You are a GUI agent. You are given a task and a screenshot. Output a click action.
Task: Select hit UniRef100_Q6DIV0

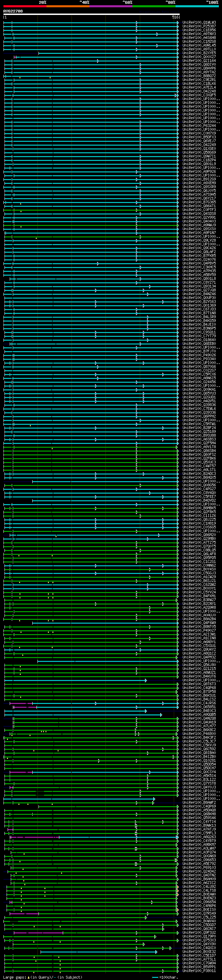tap(199, 64)
